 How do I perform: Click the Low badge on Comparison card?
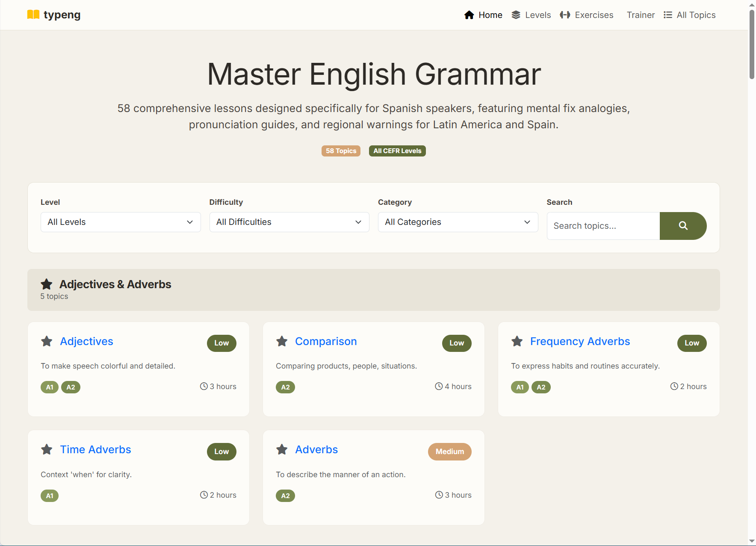coord(457,343)
